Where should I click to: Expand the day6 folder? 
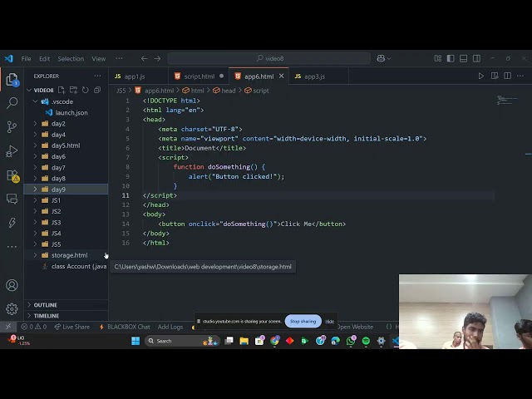pyautogui.click(x=35, y=156)
